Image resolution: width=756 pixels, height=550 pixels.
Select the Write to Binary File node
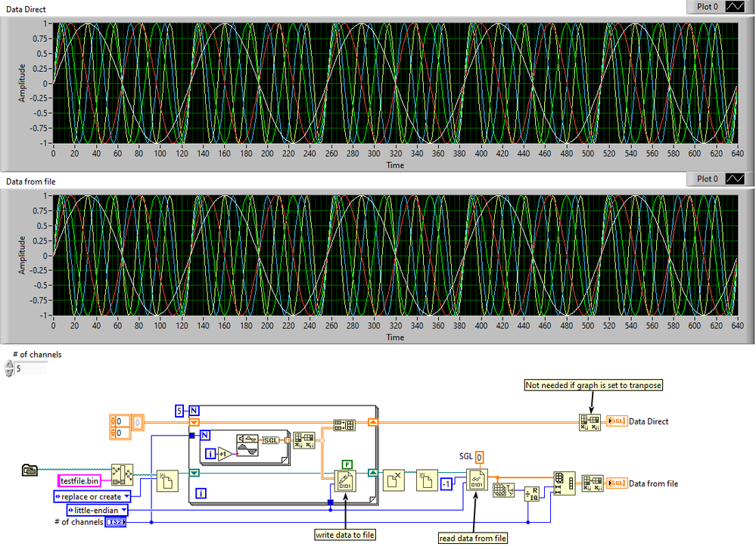coord(345,480)
